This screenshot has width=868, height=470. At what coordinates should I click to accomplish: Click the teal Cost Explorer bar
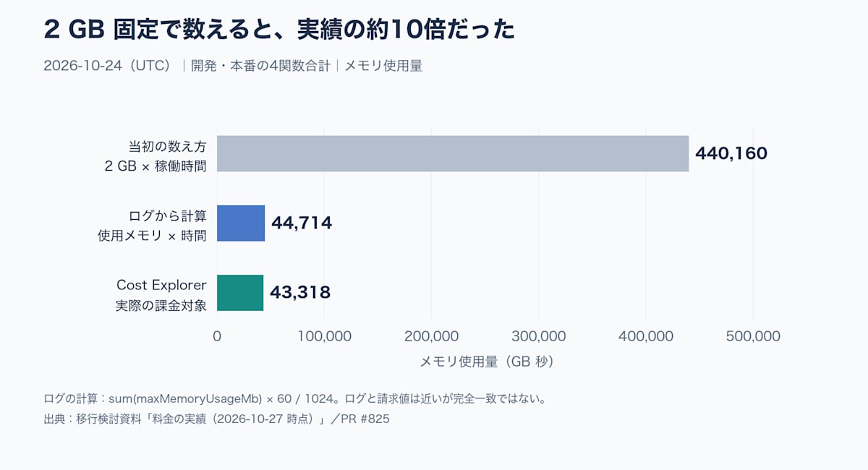pyautogui.click(x=240, y=293)
